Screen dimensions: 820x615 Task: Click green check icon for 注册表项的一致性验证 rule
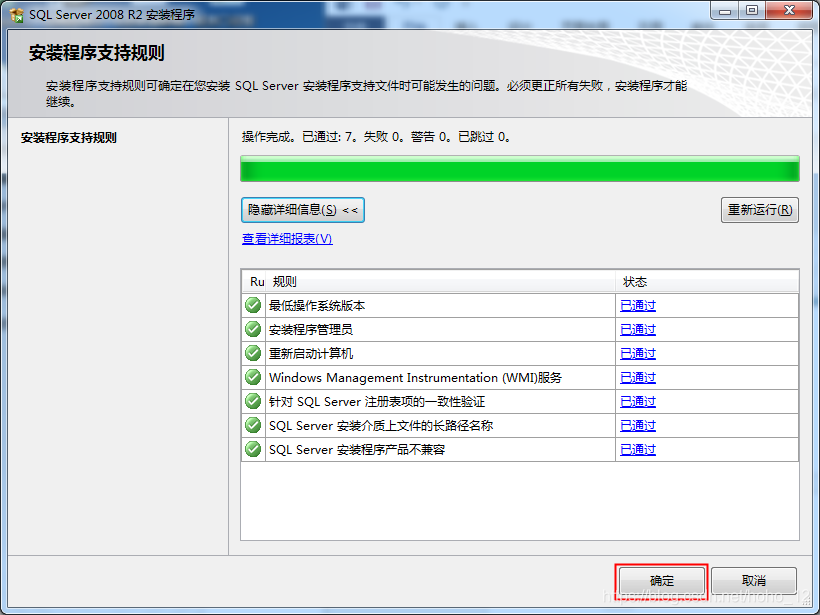coord(253,401)
